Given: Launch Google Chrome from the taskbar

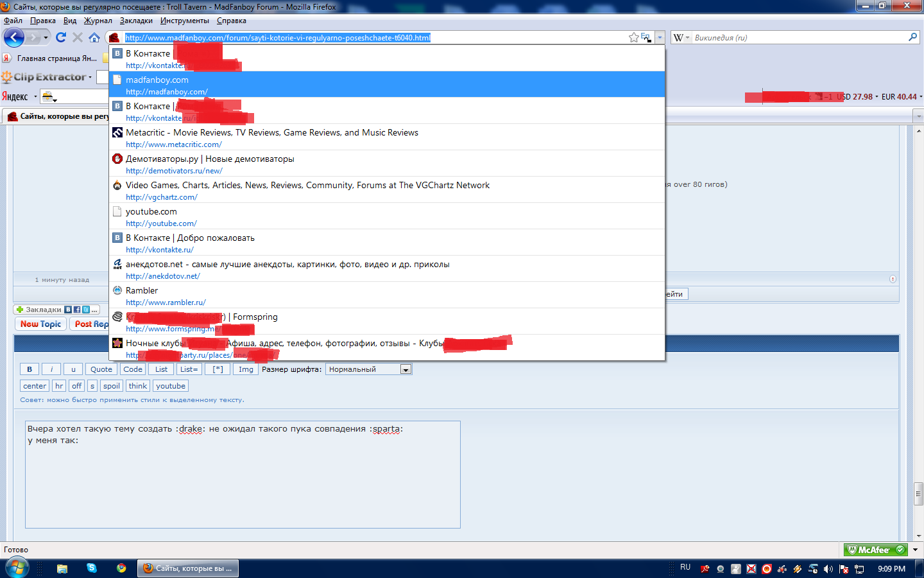Looking at the screenshot, I should [121, 568].
